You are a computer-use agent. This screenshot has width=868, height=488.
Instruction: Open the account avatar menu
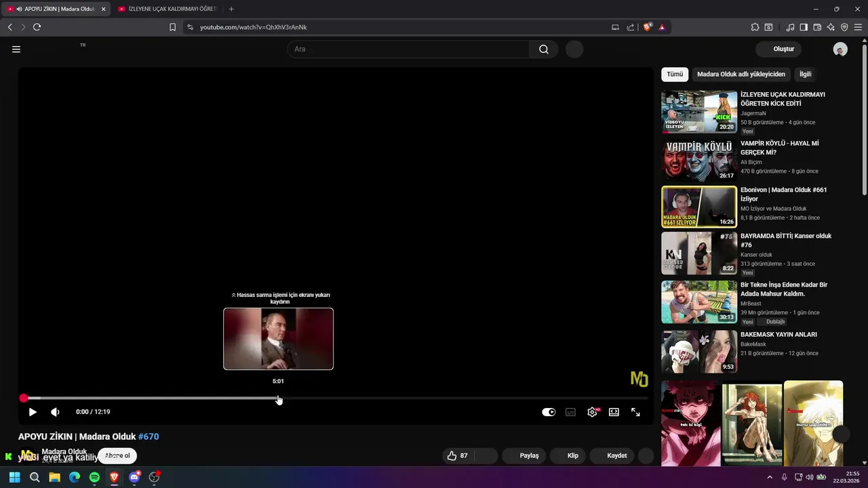point(840,49)
